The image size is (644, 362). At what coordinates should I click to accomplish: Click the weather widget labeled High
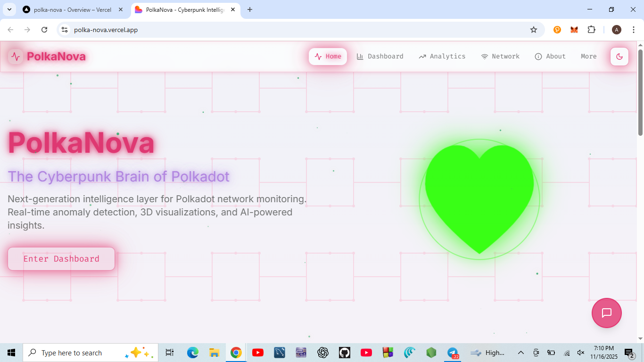(488, 353)
